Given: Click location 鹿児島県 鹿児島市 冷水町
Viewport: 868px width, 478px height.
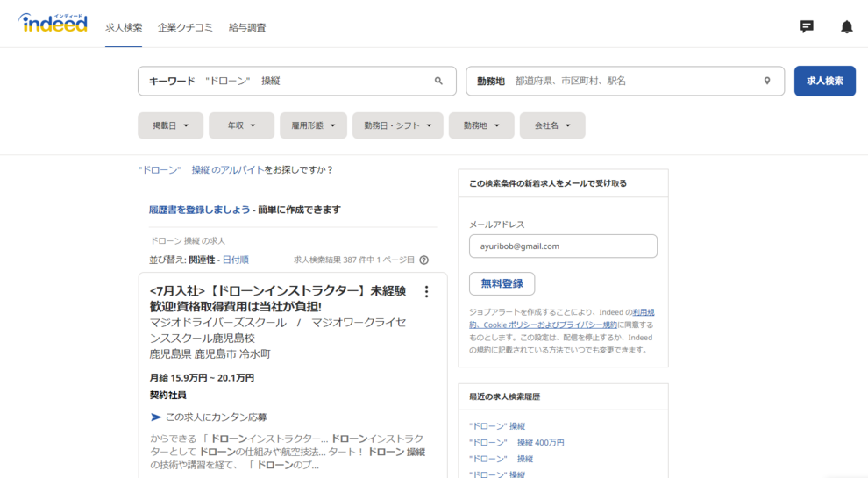Looking at the screenshot, I should (210, 354).
